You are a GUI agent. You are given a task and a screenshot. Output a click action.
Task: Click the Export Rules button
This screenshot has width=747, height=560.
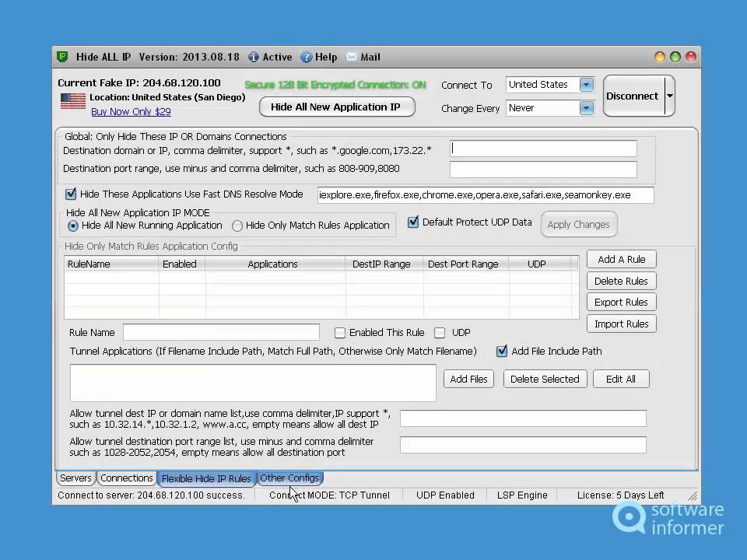click(x=621, y=303)
